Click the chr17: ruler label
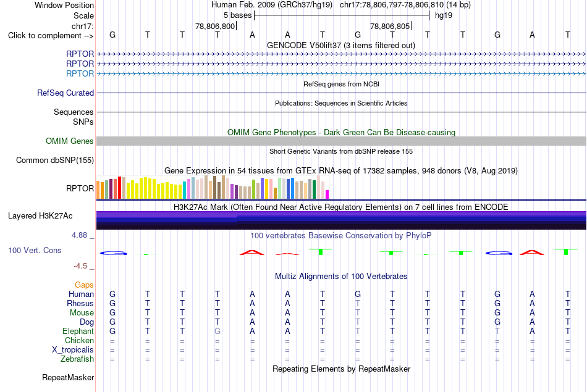The image size is (587, 392). pyautogui.click(x=83, y=26)
